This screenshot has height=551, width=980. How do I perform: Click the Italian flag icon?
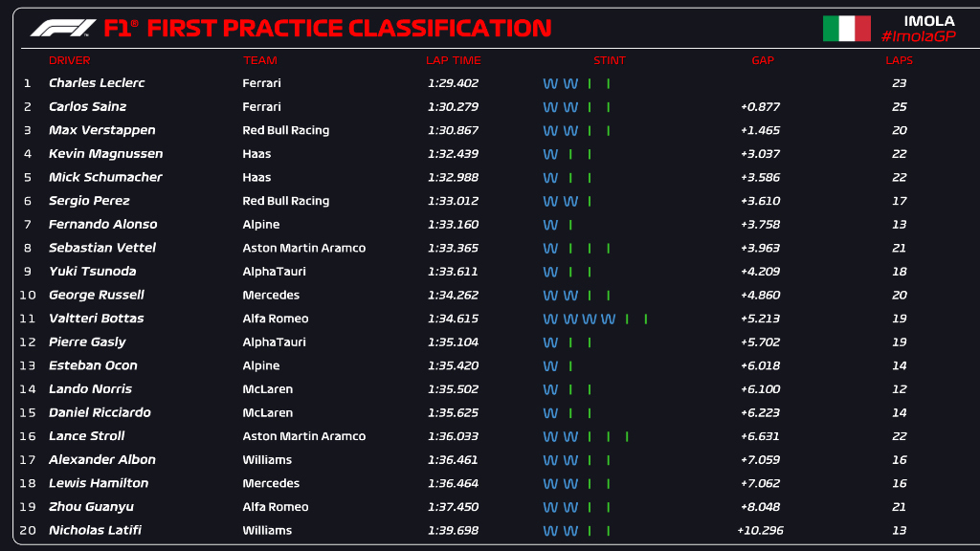pos(846,29)
